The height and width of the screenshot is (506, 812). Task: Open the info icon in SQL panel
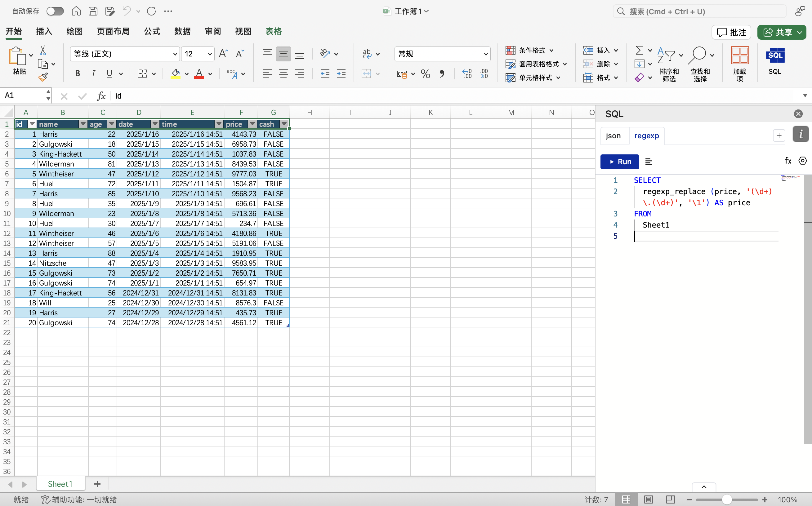(801, 135)
